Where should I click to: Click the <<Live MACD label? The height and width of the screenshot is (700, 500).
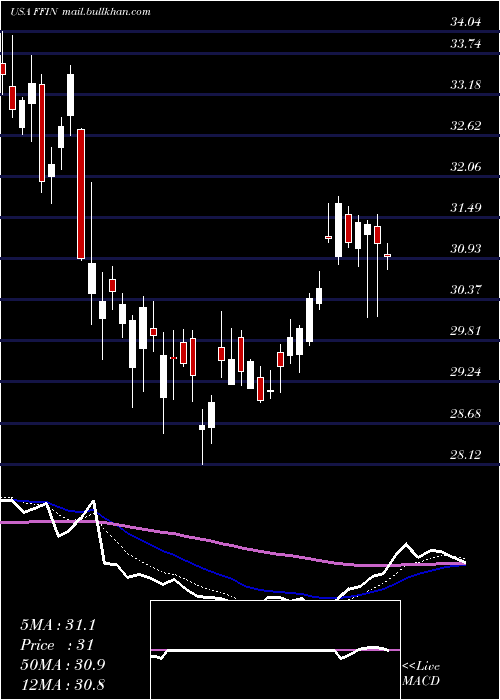[x=421, y=673]
